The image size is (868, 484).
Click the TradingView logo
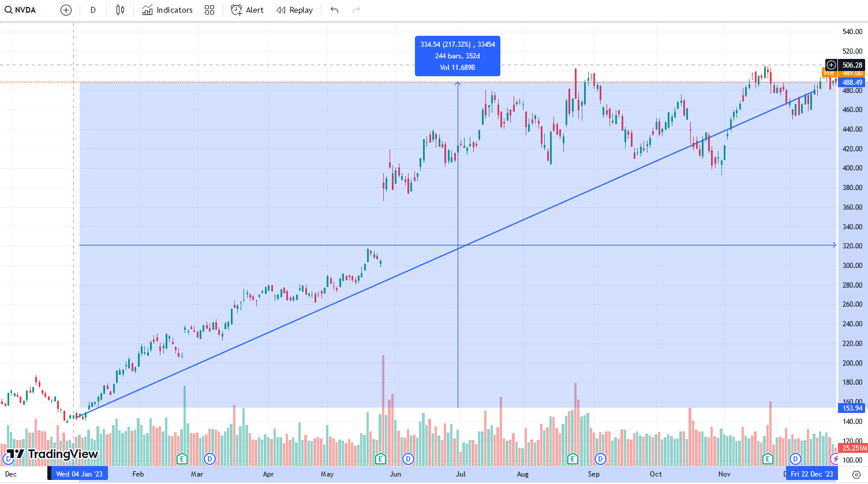coord(52,454)
